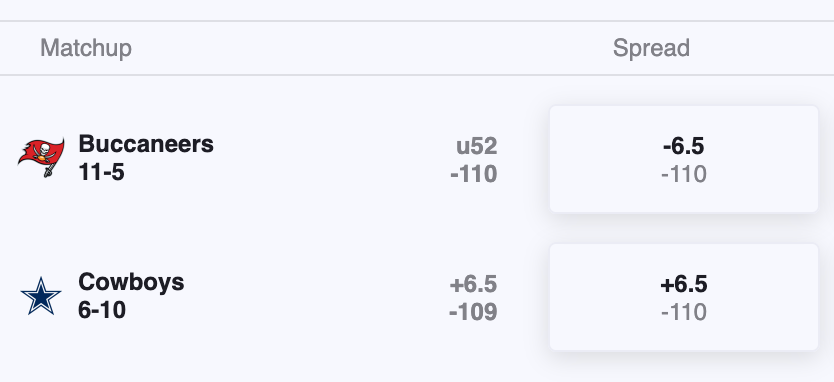Click the Matchup column header
834x382 pixels.
pos(86,48)
